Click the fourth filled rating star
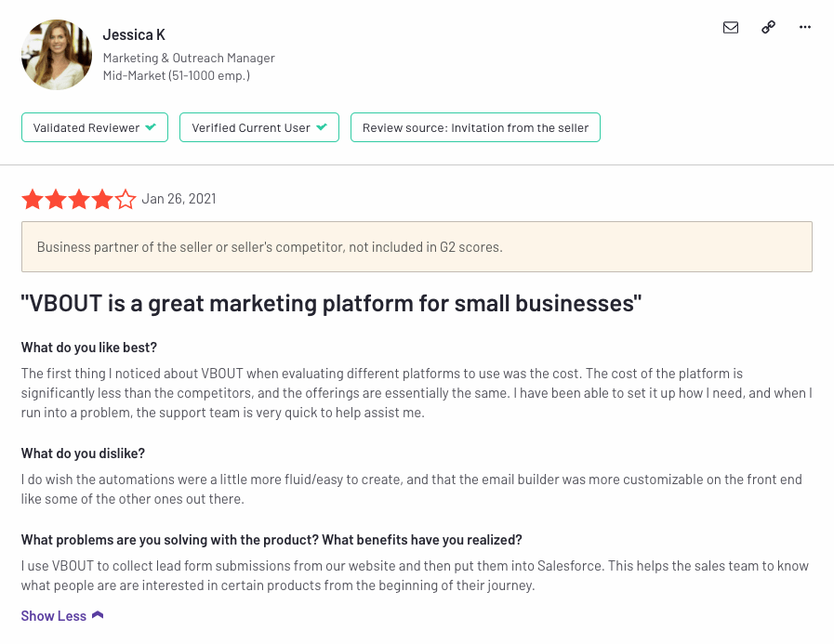 (x=102, y=199)
